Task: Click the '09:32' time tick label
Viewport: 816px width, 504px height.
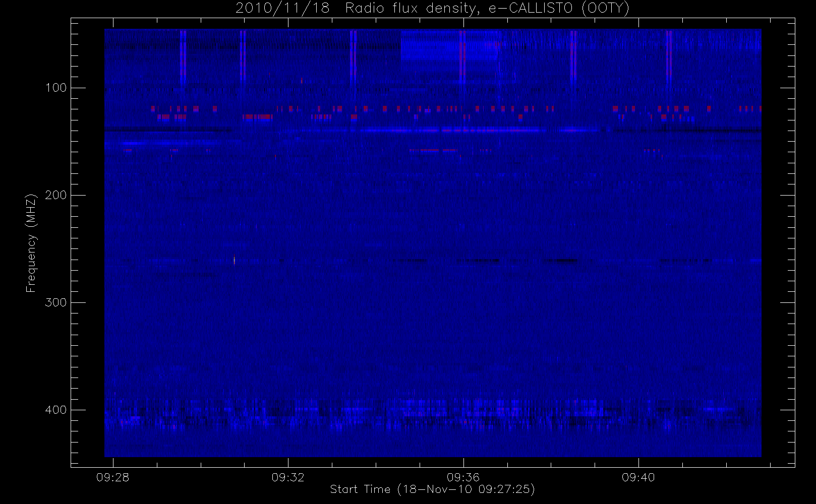Action: pos(288,477)
